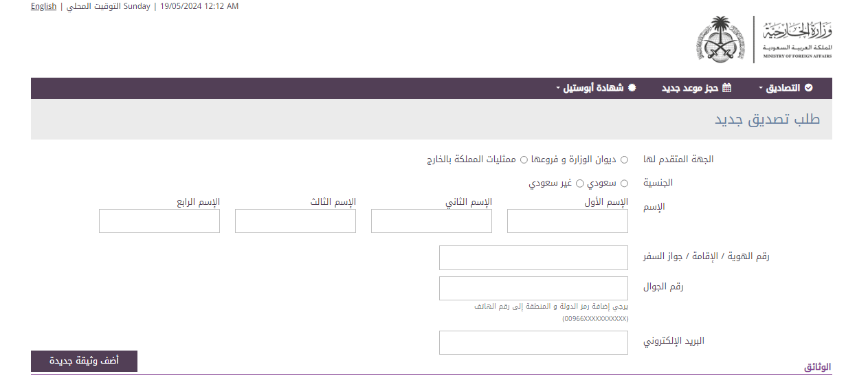Focus the الإسم الرابع input field
Image resolution: width=868 pixels, height=376 pixels.
pyautogui.click(x=159, y=221)
